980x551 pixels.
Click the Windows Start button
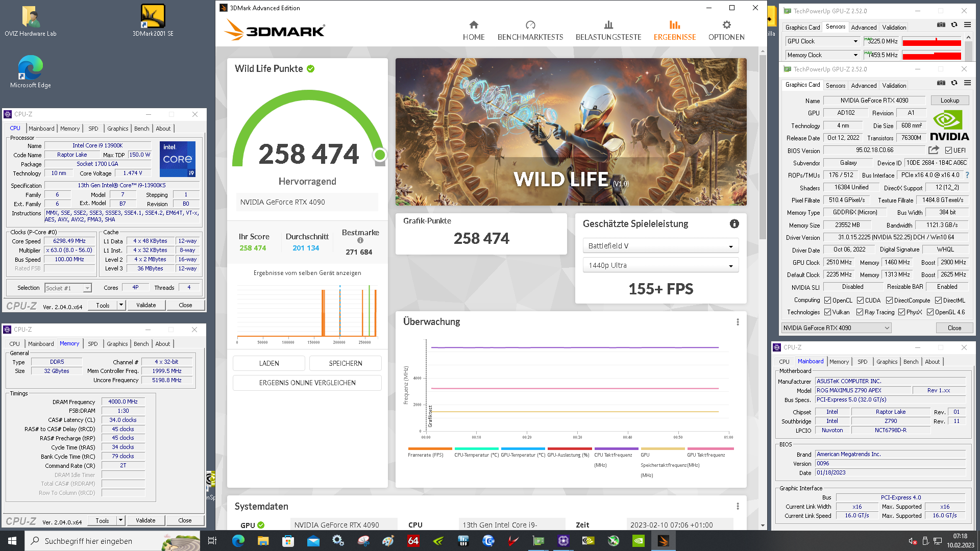[x=12, y=541]
